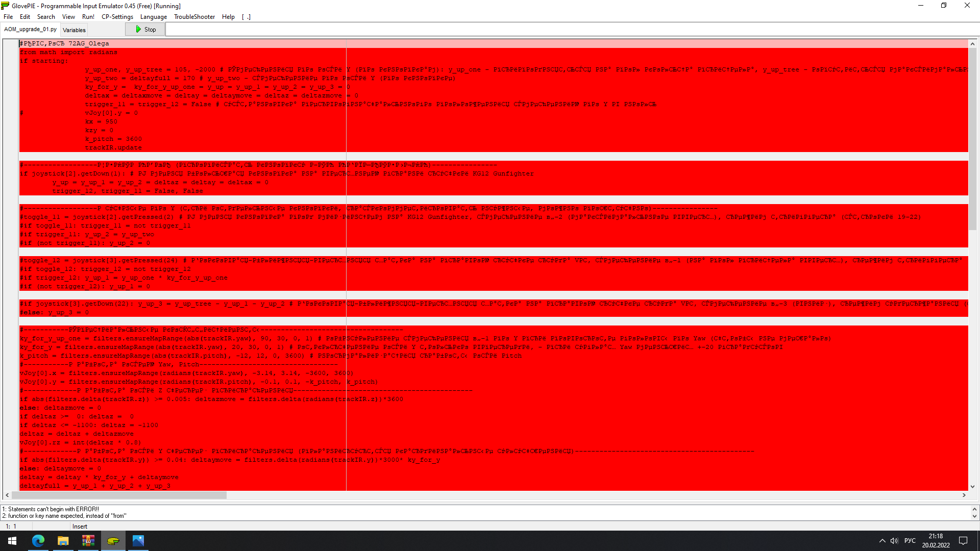Stop the running GlovePIE script
This screenshot has height=551, width=980.
(145, 30)
